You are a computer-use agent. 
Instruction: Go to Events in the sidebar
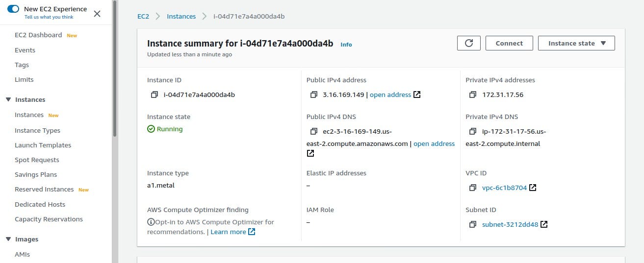[x=25, y=50]
